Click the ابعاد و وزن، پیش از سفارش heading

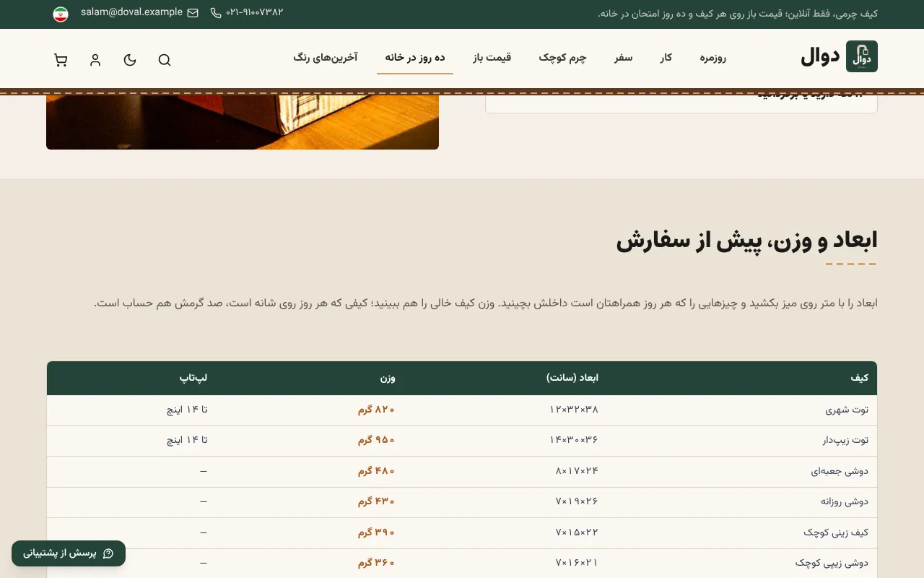coord(747,241)
